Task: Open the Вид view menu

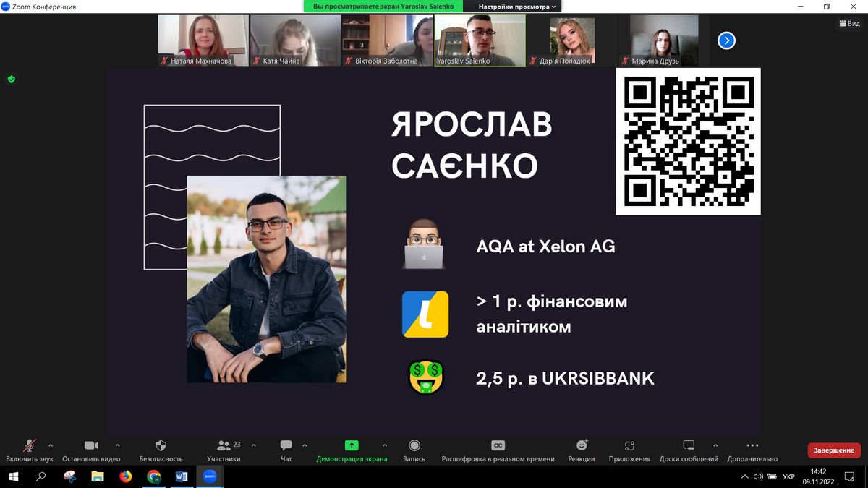Action: coord(849,24)
